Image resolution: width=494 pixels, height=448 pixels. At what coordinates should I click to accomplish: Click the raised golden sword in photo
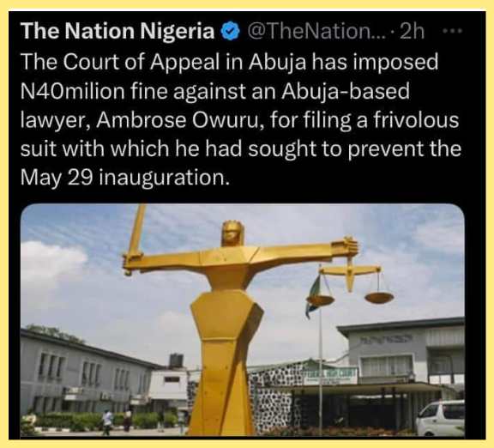[x=136, y=239]
